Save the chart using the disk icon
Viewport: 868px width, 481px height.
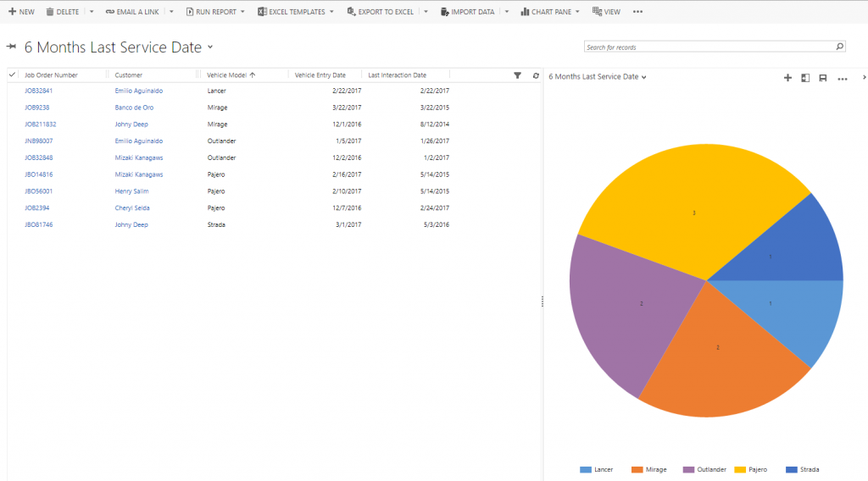tap(822, 78)
